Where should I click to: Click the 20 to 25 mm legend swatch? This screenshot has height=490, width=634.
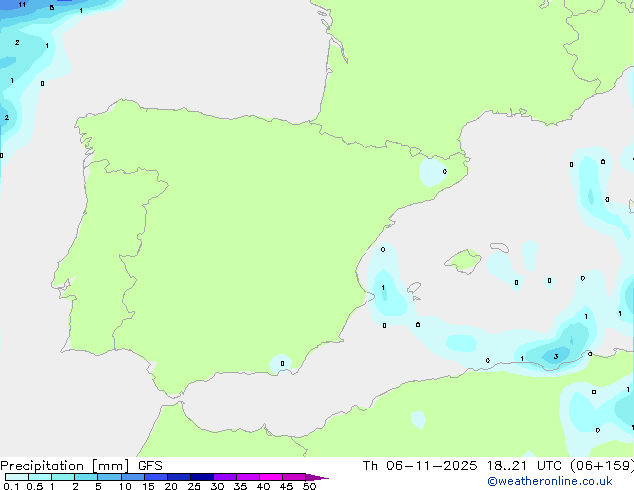tap(178, 477)
